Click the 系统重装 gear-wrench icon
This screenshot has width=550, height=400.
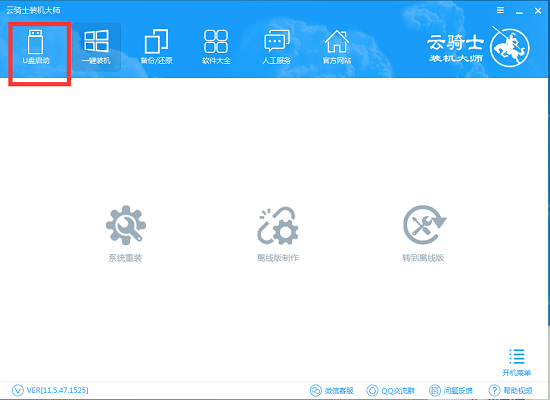126,225
